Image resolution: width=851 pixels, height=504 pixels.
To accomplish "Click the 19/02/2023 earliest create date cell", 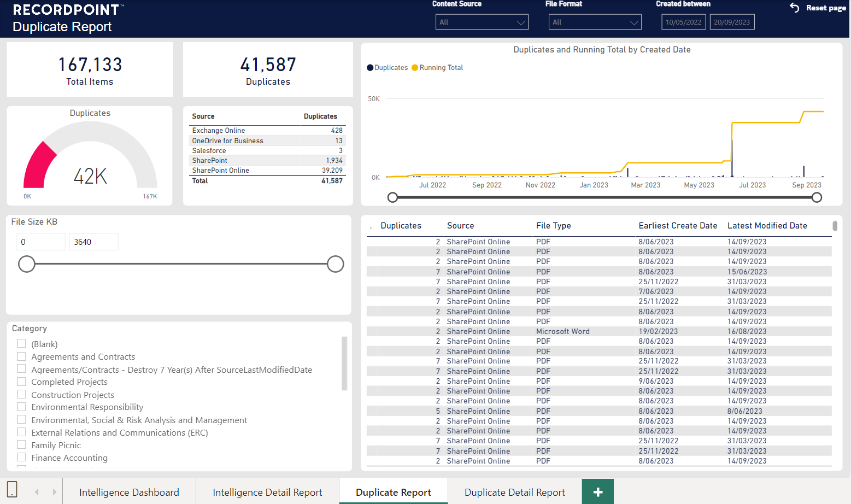I will coord(658,331).
